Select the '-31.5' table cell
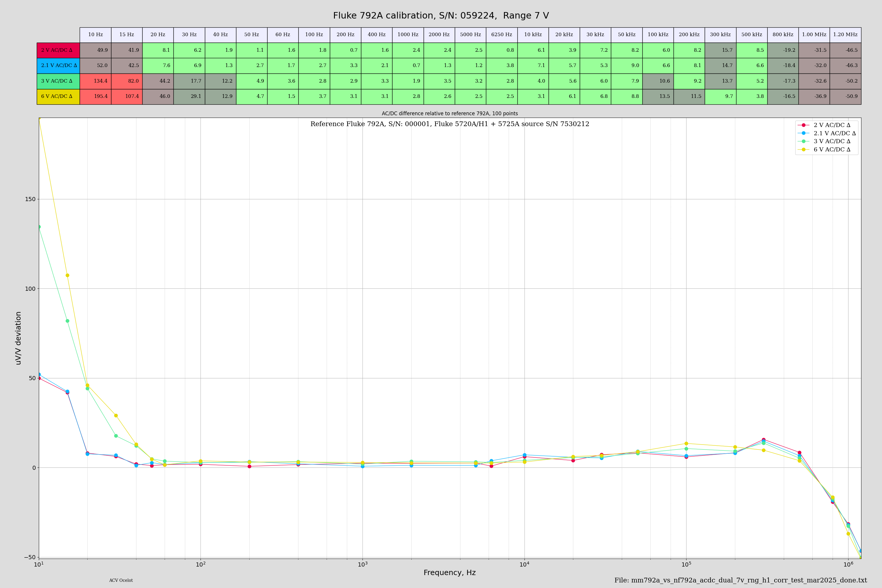 tap(814, 50)
